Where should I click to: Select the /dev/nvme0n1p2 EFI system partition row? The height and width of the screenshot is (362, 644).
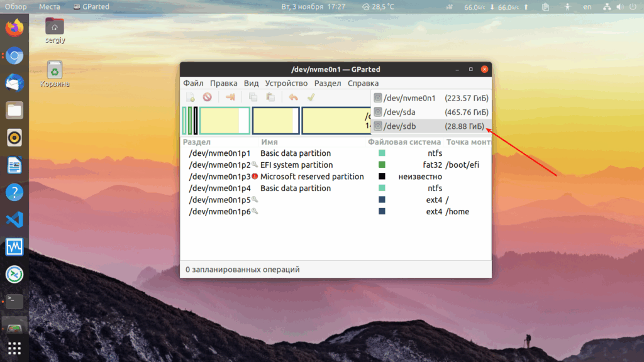(336, 165)
